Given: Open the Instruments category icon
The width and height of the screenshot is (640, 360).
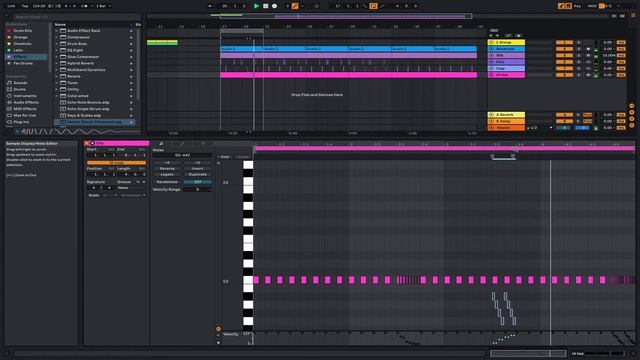Looking at the screenshot, I should pyautogui.click(x=9, y=96).
